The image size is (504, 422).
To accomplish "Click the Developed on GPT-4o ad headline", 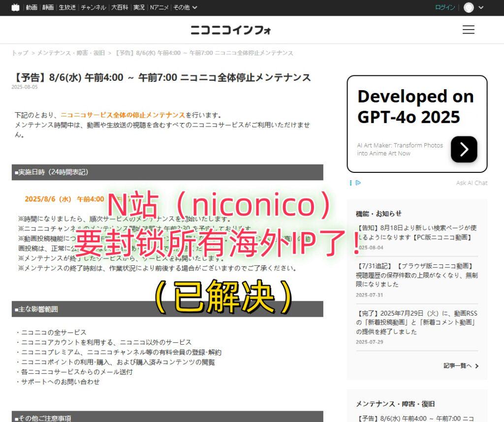I will [415, 106].
